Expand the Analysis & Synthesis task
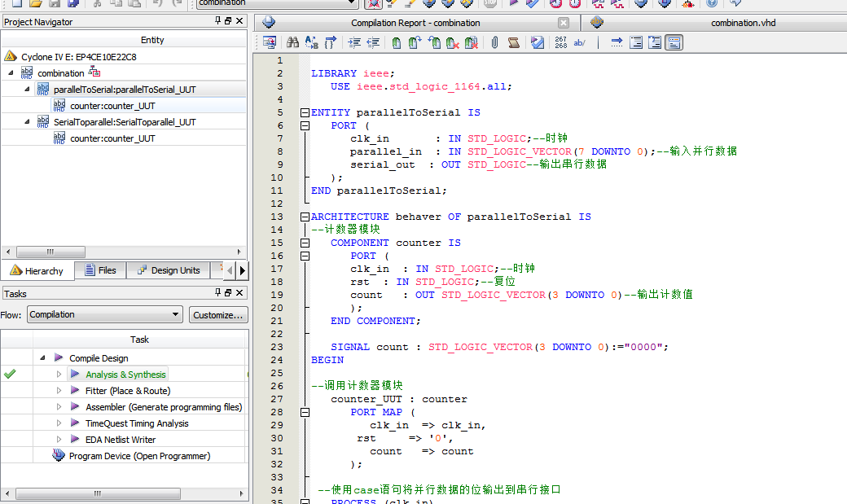The width and height of the screenshot is (847, 504). coord(59,374)
